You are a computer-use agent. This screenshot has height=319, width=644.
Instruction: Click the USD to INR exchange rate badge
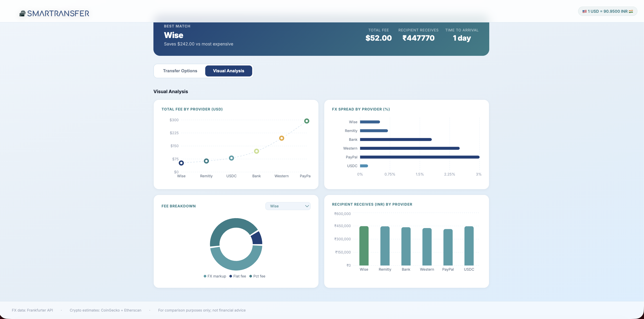[608, 11]
